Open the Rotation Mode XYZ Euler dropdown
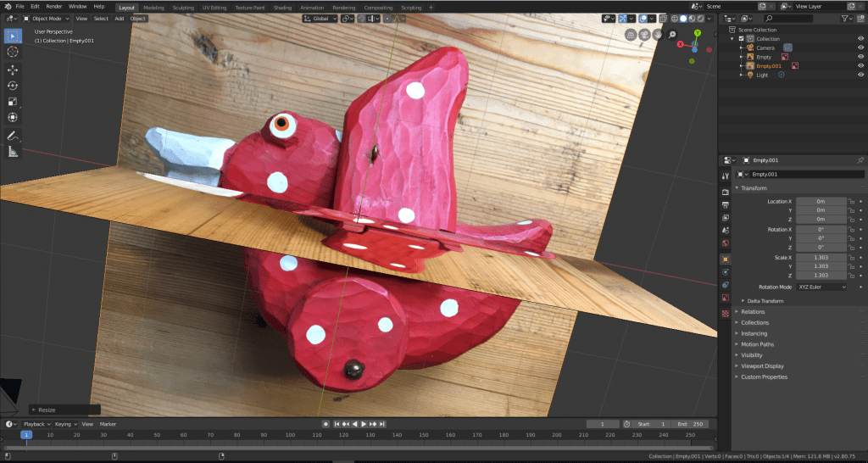The width and height of the screenshot is (868, 463). click(x=821, y=287)
